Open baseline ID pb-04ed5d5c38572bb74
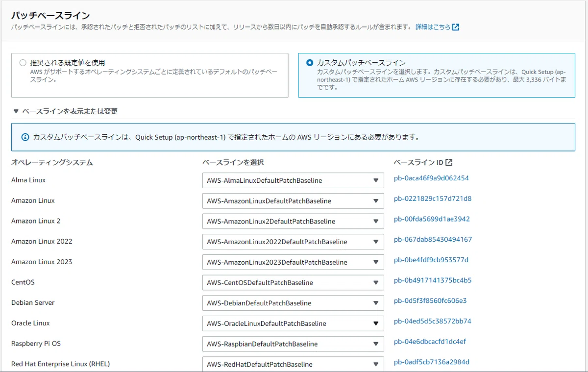This screenshot has height=372, width=588. (x=433, y=321)
